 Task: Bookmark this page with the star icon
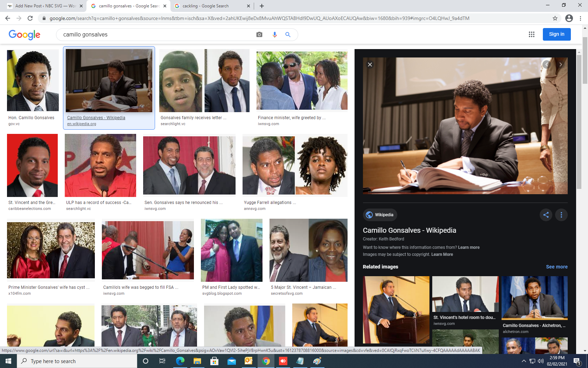pyautogui.click(x=555, y=18)
